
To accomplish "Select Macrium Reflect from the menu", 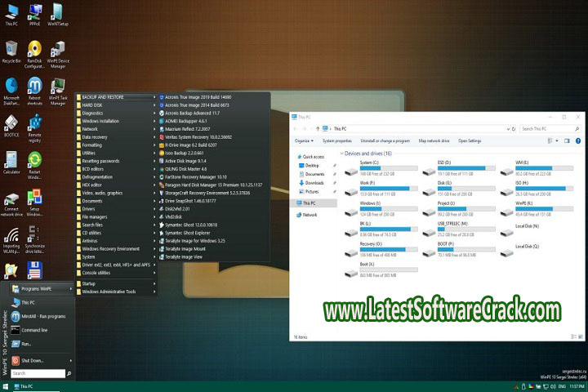I will [188, 129].
